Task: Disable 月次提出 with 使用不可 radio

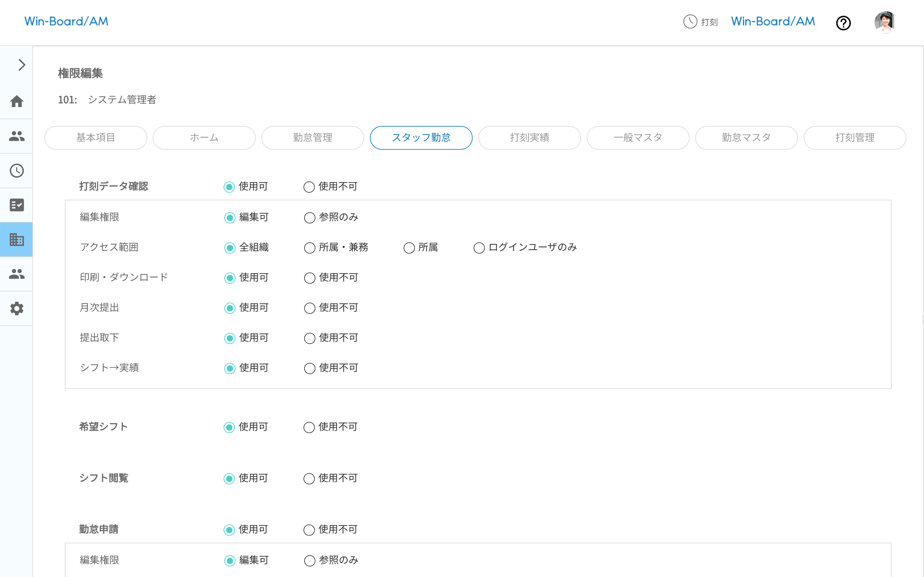Action: pyautogui.click(x=310, y=308)
